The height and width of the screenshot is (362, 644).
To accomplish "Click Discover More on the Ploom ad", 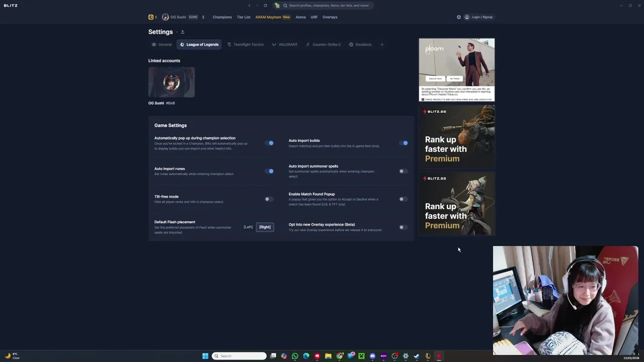I will coord(435,78).
